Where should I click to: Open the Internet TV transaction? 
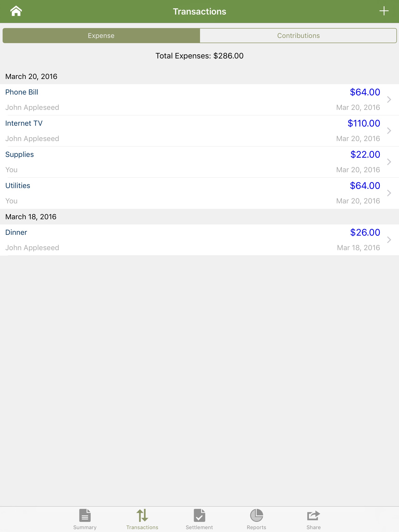pos(24,123)
